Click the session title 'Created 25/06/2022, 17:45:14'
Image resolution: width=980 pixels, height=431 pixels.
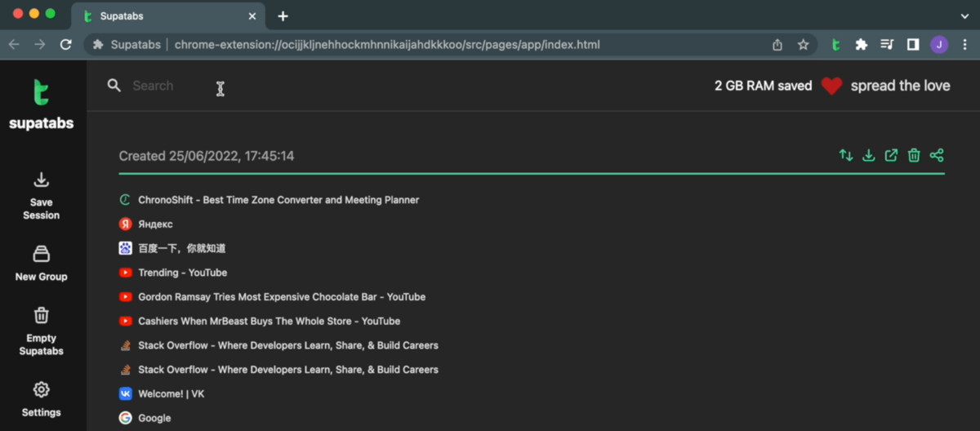(x=207, y=156)
